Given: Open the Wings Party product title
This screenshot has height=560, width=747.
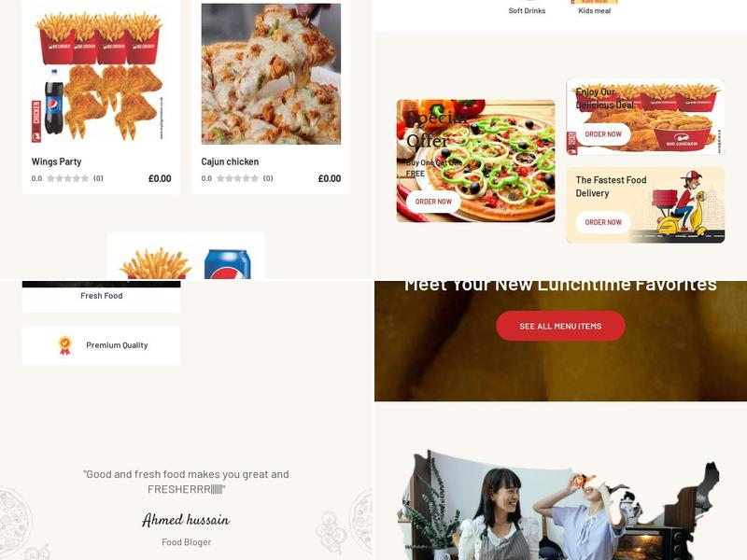Looking at the screenshot, I should pyautogui.click(x=56, y=161).
